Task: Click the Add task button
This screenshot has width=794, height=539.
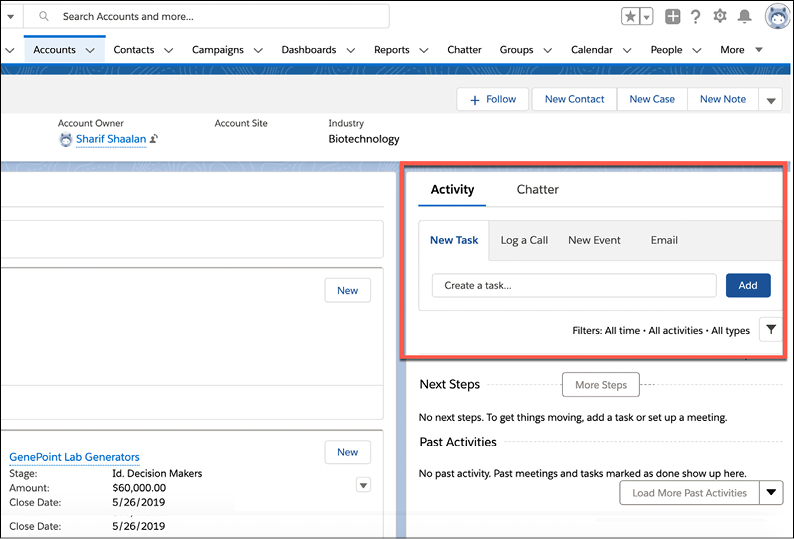Action: [x=748, y=286]
